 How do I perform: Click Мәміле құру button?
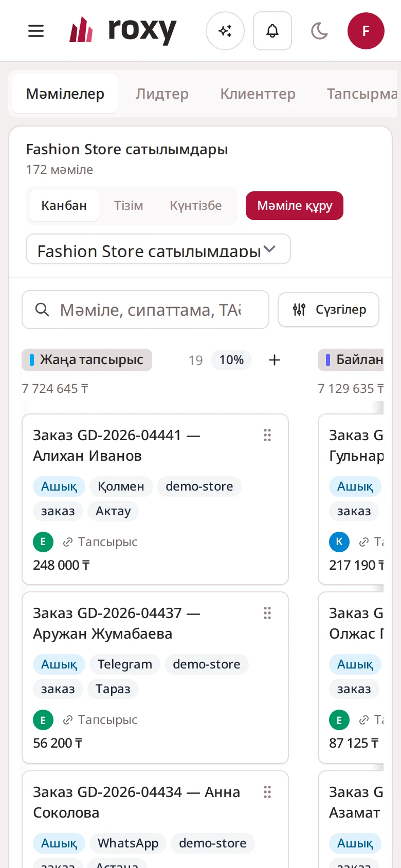pos(295,206)
